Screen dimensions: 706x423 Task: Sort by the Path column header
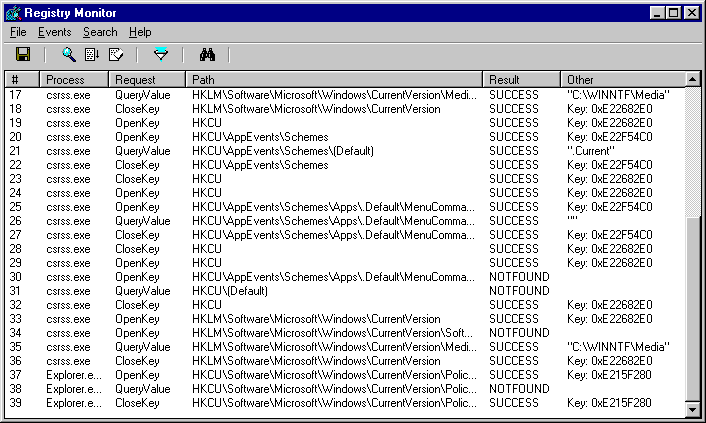pos(334,79)
